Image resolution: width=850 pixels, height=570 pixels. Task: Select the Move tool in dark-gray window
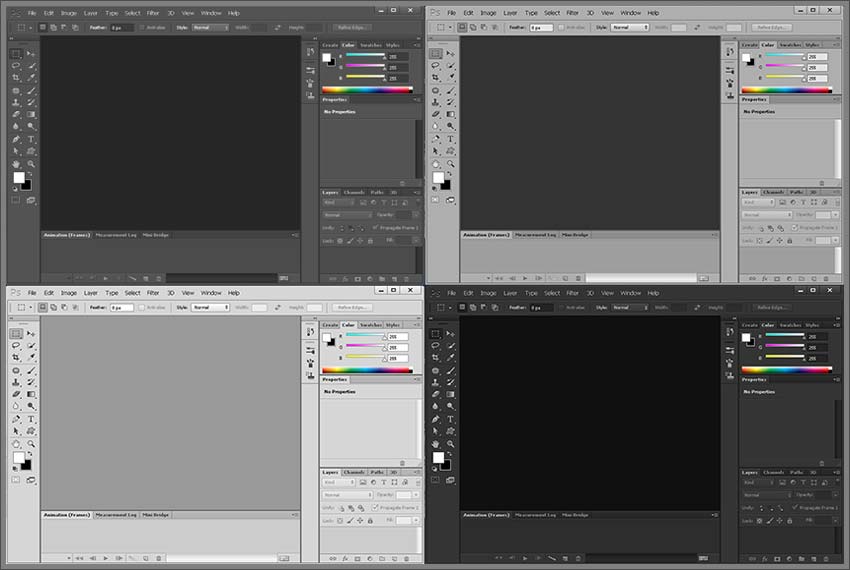click(31, 54)
